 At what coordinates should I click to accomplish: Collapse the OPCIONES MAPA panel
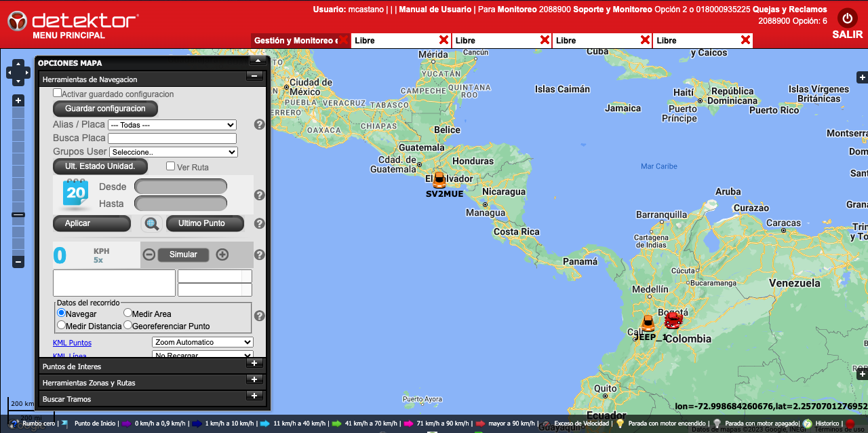point(256,60)
